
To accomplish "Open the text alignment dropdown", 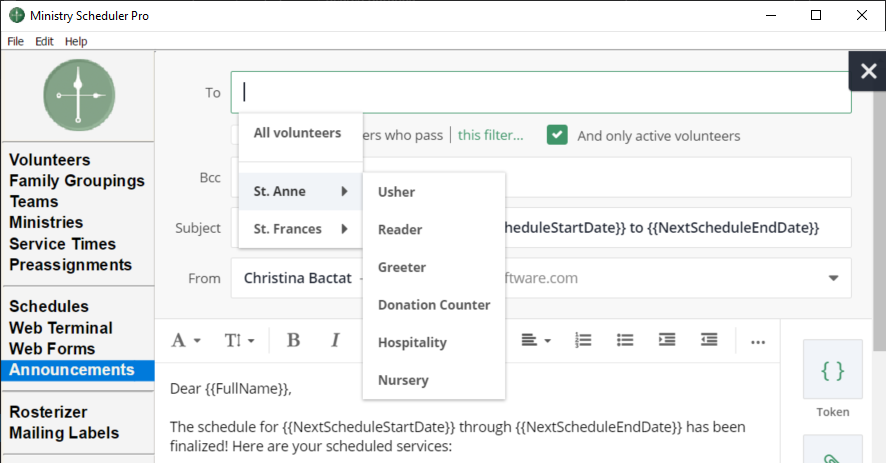I will point(536,340).
